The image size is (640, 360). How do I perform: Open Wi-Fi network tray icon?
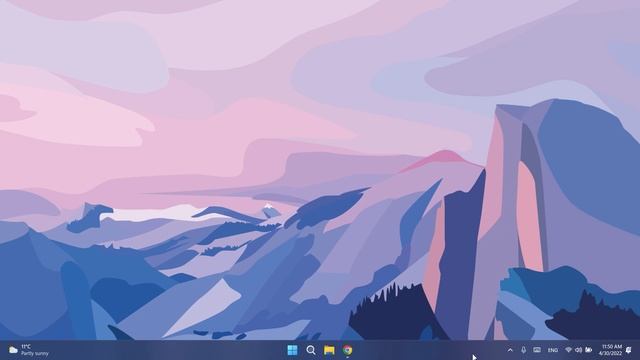pos(569,350)
